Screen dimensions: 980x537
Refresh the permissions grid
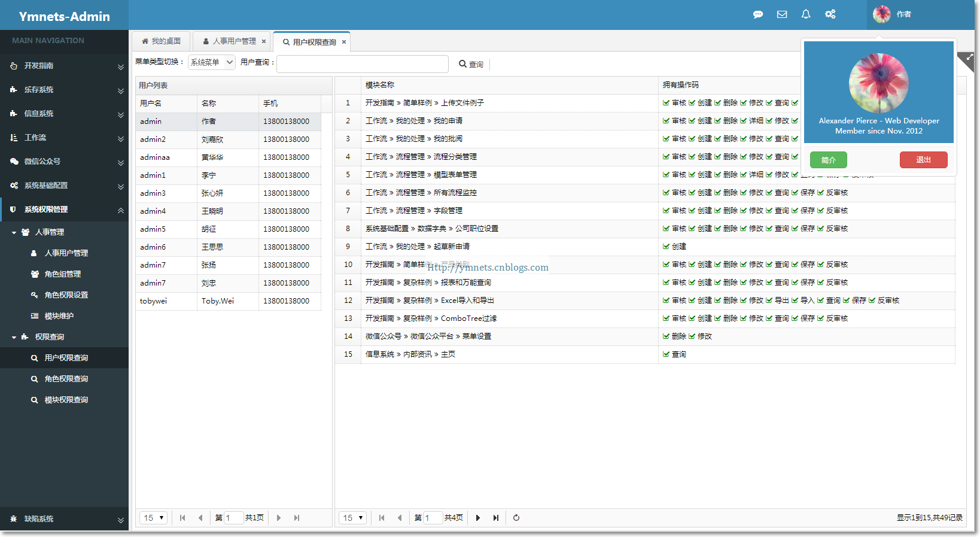(516, 518)
